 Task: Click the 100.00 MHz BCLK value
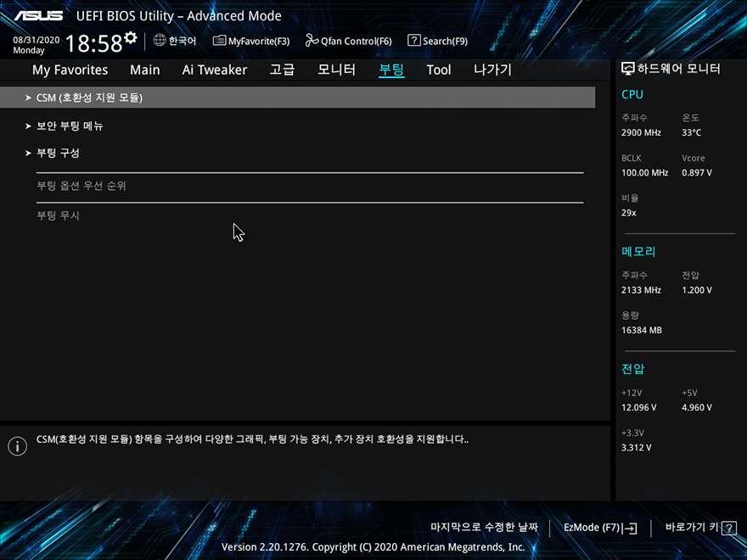coord(644,173)
